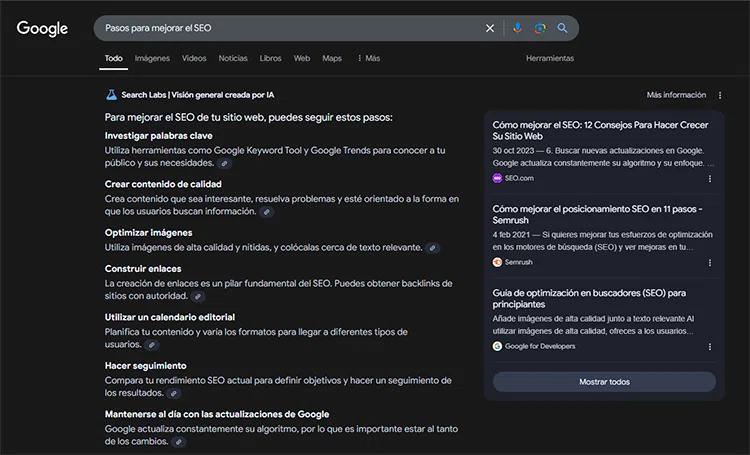Open three-dot menu beside Más información
The height and width of the screenshot is (455, 750).
720,95
